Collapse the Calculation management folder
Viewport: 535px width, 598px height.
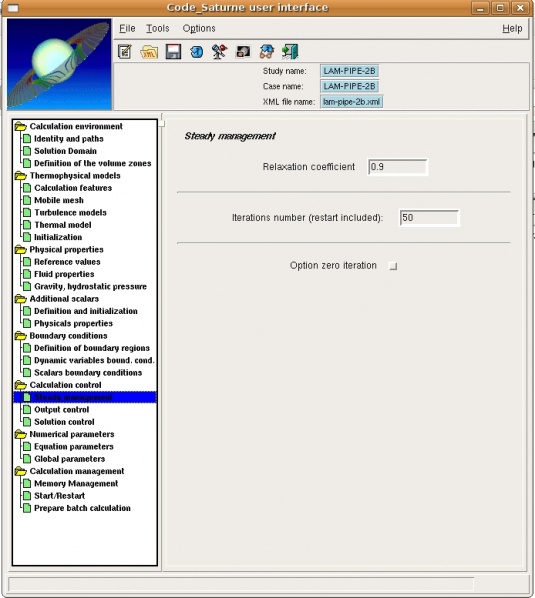tap(21, 471)
